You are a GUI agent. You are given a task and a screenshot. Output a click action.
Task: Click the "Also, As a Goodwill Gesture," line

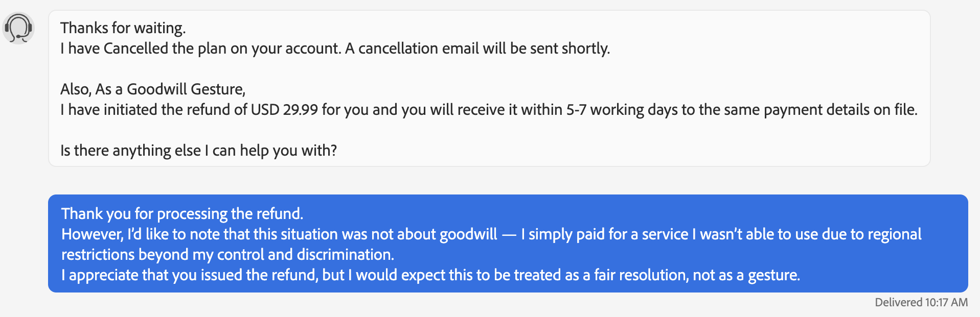(153, 89)
